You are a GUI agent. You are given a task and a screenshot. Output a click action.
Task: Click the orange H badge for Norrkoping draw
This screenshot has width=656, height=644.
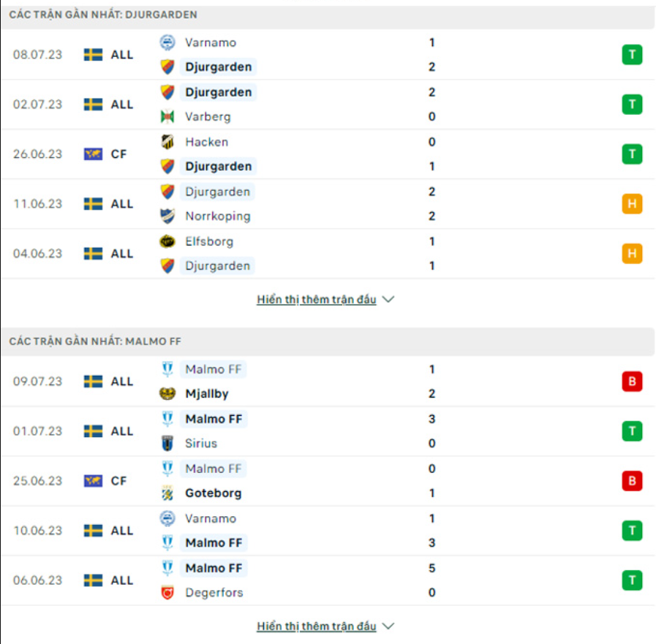coord(632,204)
